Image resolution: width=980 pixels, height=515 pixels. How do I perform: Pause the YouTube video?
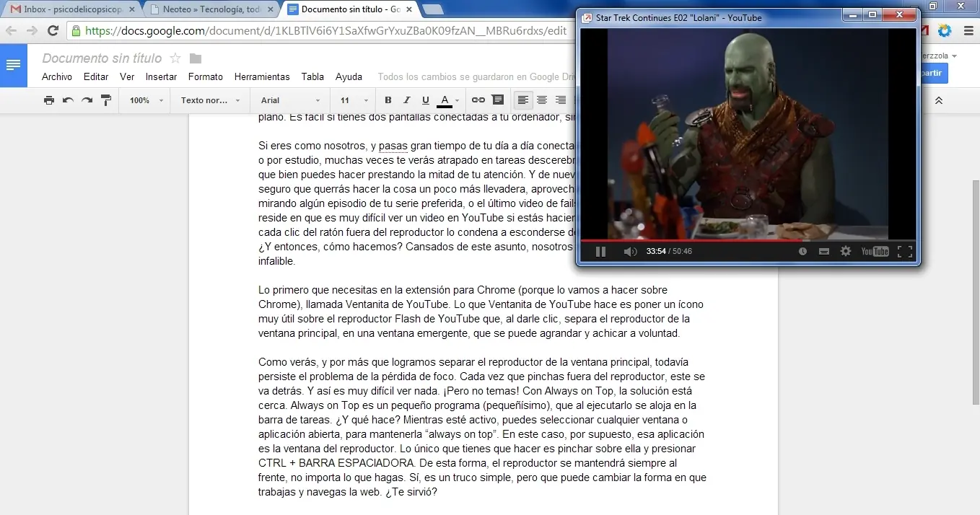coord(600,251)
